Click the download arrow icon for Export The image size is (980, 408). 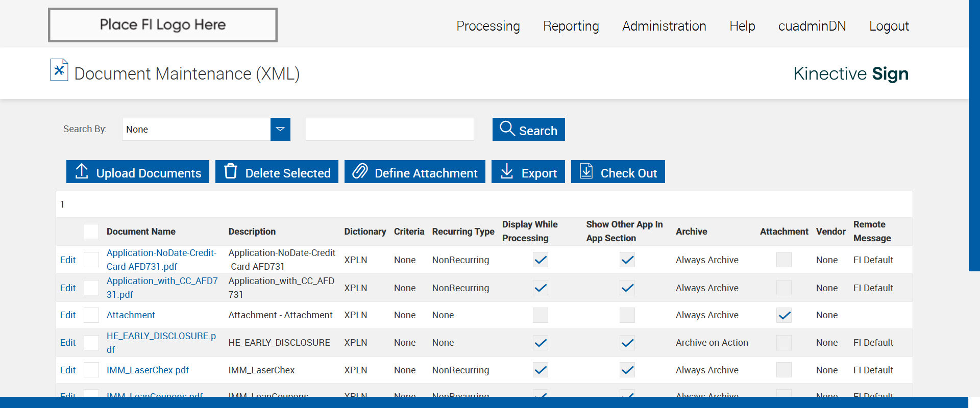506,171
